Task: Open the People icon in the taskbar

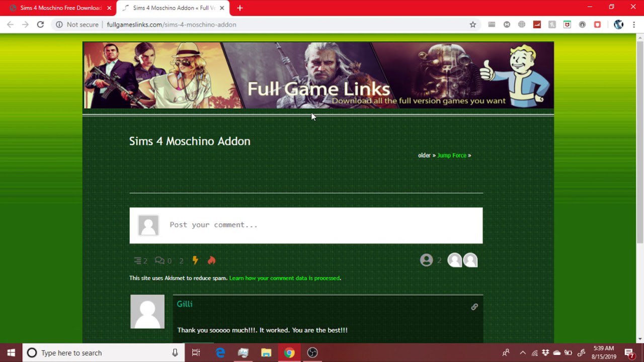Action: click(x=506, y=352)
